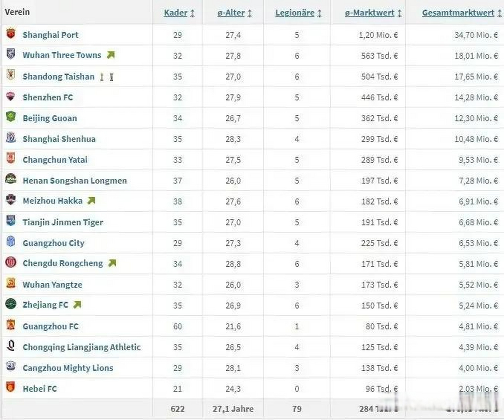The image size is (504, 420).
Task: Click the Wuhan Yangtze club crest
Action: [11, 283]
